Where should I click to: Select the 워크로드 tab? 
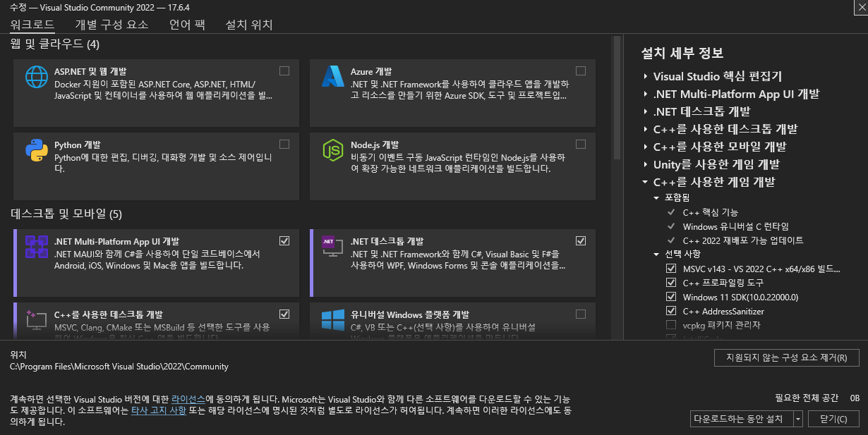(32, 25)
